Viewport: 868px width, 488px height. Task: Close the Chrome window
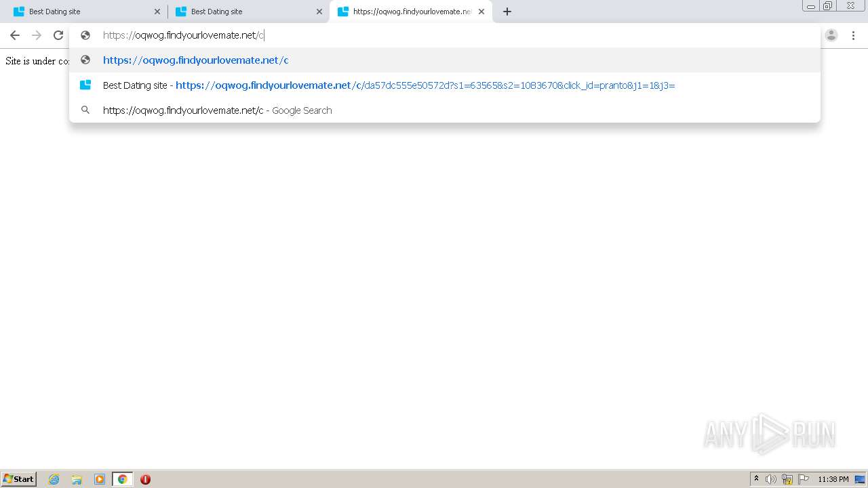point(850,6)
